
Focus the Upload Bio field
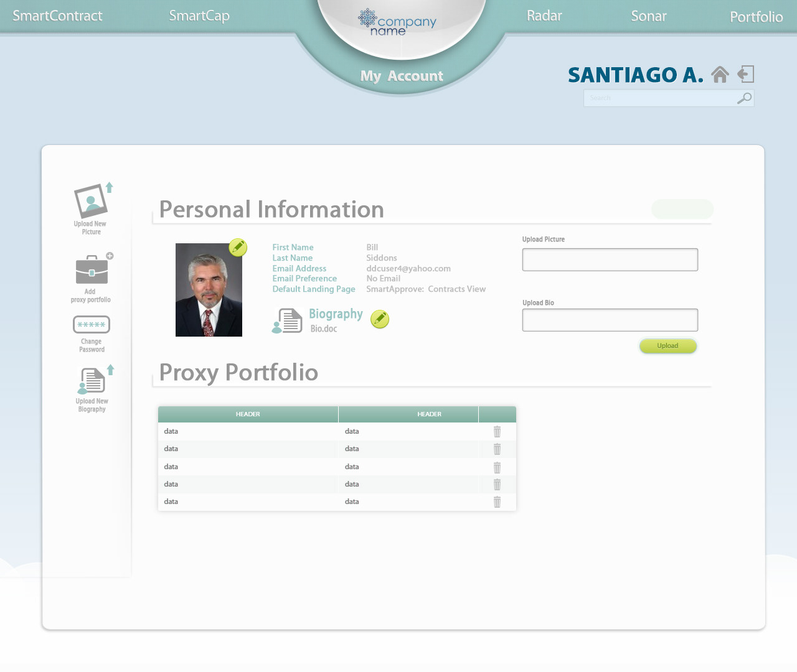click(610, 320)
